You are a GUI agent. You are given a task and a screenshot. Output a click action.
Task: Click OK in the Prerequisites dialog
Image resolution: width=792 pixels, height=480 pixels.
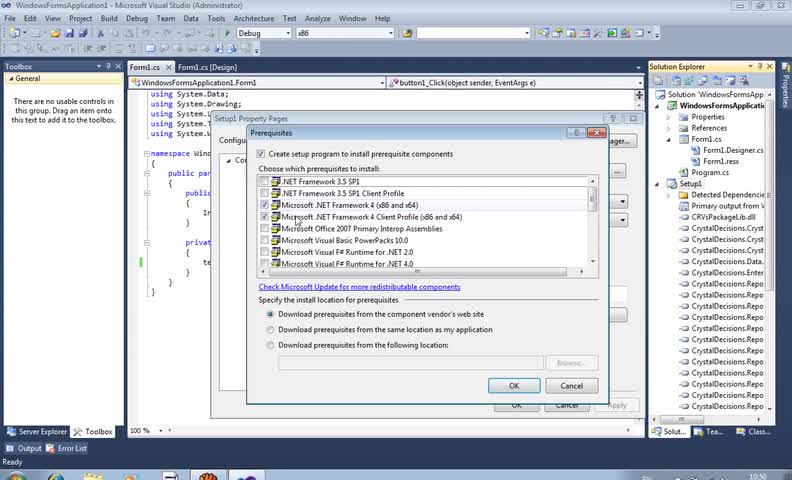(514, 386)
